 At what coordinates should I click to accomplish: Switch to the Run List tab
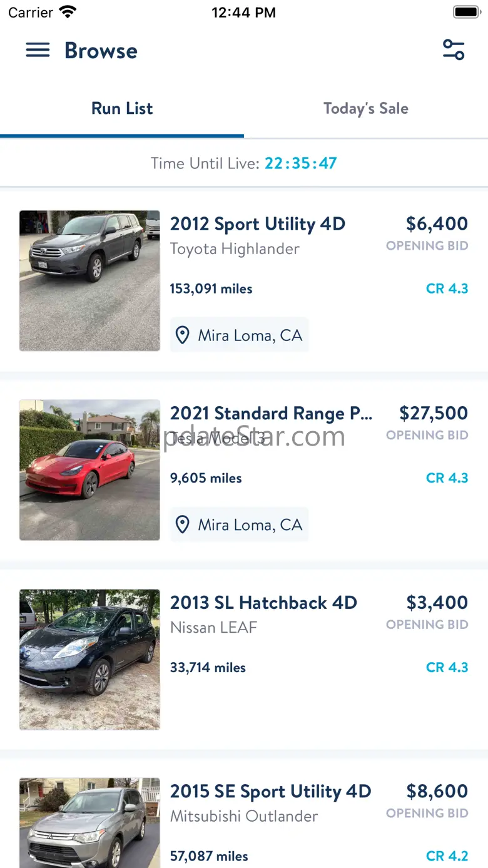[x=122, y=109]
